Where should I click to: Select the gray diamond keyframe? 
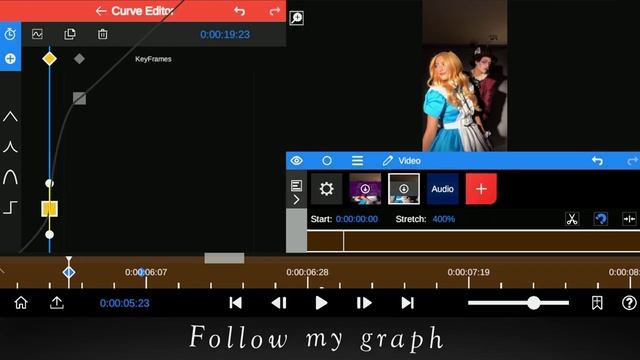click(79, 59)
